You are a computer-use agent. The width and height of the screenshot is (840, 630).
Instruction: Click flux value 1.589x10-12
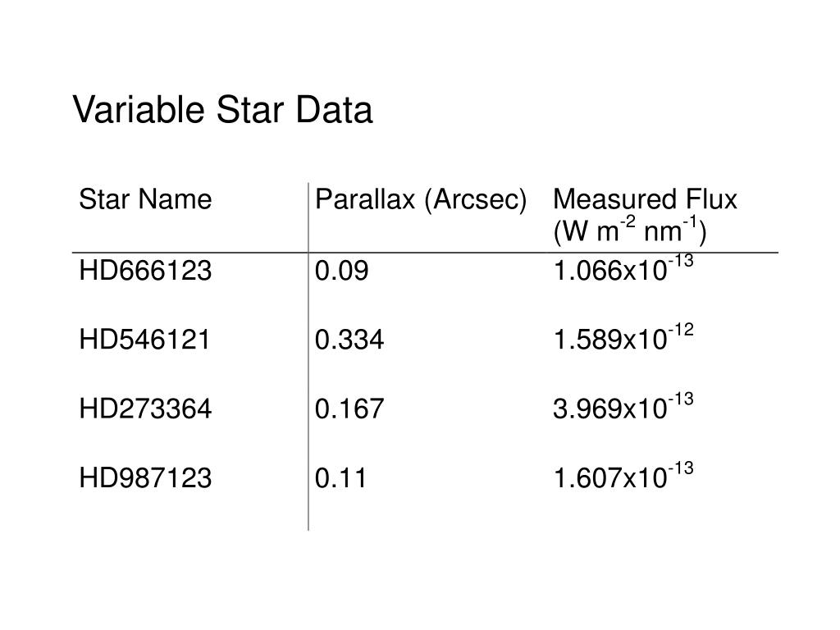click(623, 337)
